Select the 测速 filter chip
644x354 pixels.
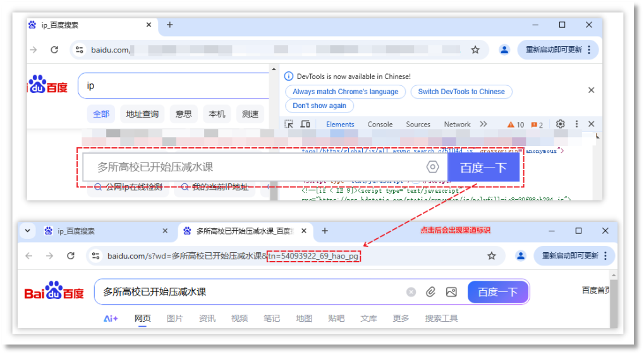tap(250, 114)
